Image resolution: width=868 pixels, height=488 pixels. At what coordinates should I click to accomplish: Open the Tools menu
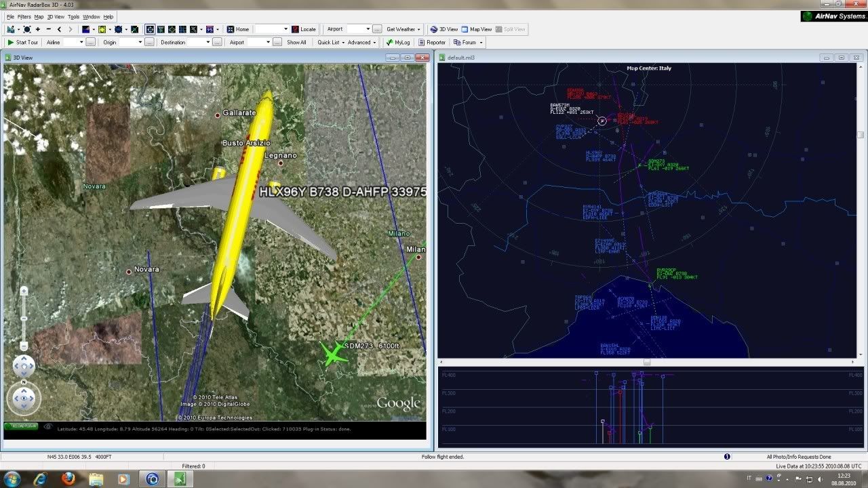coord(73,16)
